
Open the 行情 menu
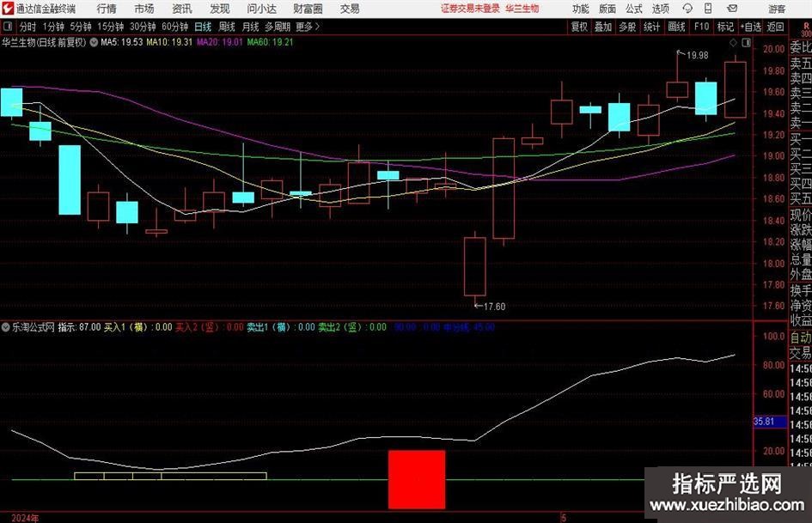(x=107, y=9)
